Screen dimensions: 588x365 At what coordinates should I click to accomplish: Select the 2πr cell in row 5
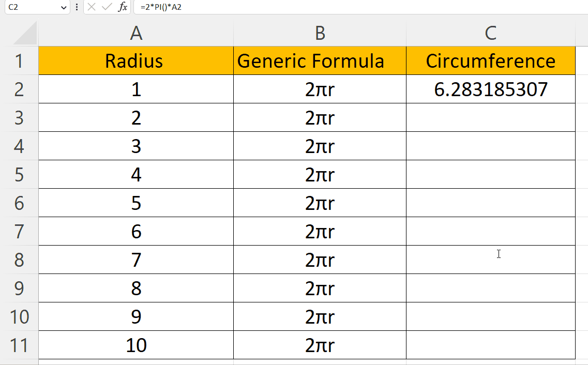320,174
